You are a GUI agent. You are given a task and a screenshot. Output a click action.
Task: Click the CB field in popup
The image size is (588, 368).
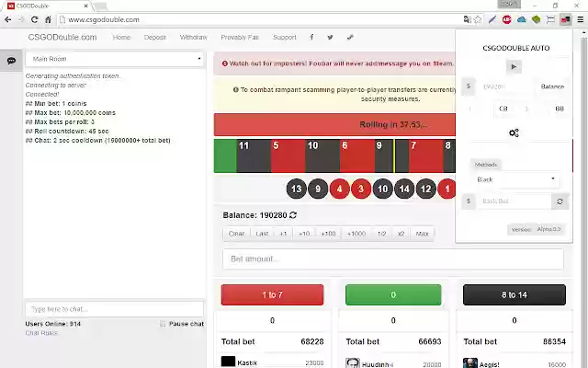(503, 109)
